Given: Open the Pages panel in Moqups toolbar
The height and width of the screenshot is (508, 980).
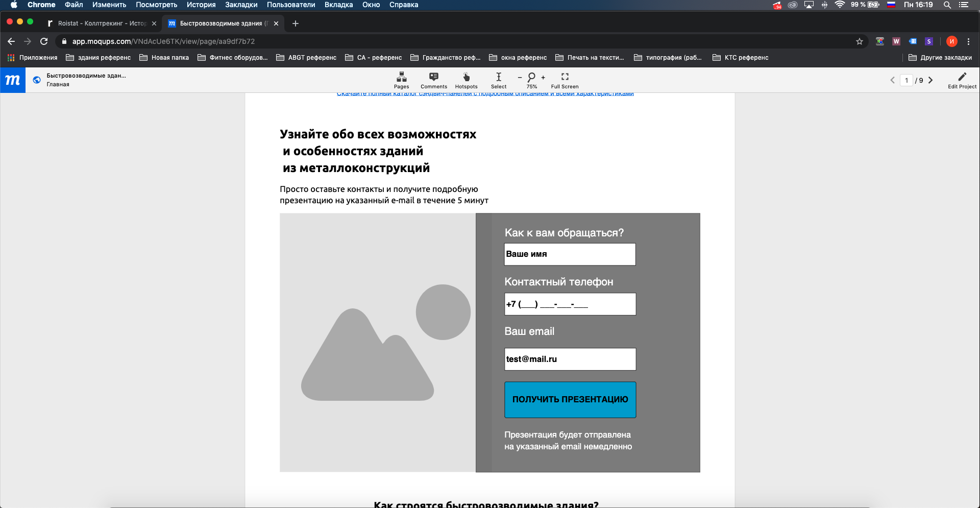Looking at the screenshot, I should click(401, 80).
